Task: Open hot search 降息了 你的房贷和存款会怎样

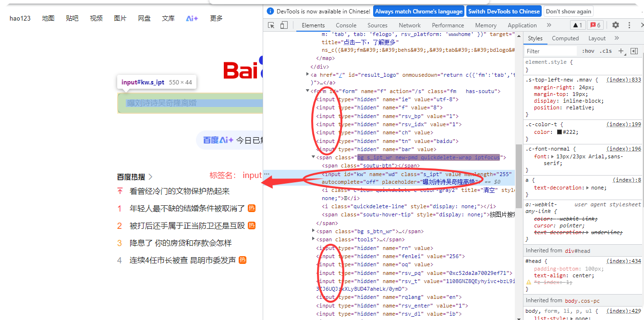Action: pyautogui.click(x=181, y=243)
